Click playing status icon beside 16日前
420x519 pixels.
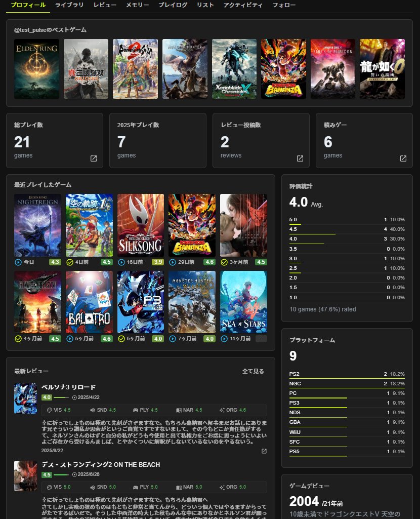(121, 262)
